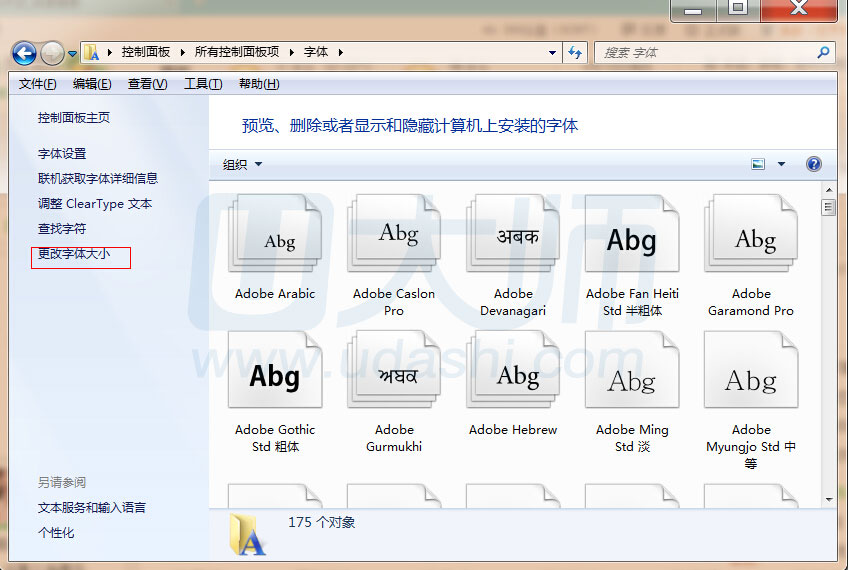
Task: Click the 调整 ClearType 文本 link
Action: click(95, 204)
